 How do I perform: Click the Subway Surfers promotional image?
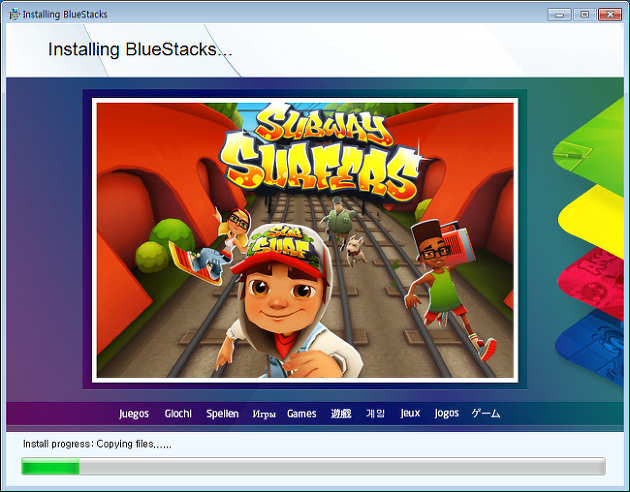305,240
